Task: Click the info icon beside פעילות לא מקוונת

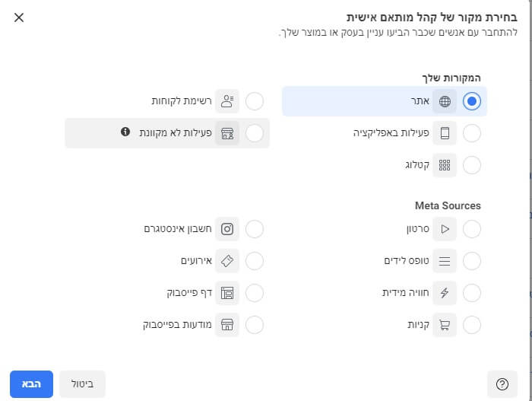Action: (x=125, y=132)
